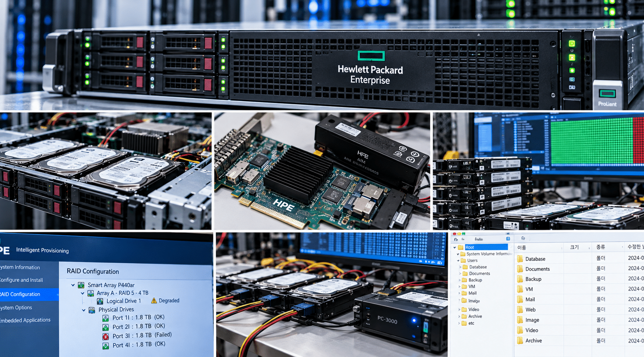644x357 pixels.
Task: Select the Archive folder in tree
Action: pos(475,316)
